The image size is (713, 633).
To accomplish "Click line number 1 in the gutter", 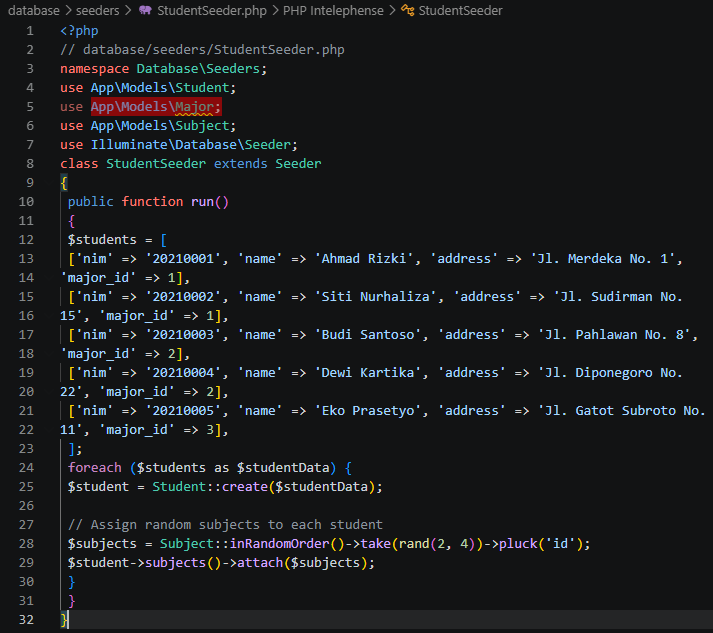I will click(30, 31).
